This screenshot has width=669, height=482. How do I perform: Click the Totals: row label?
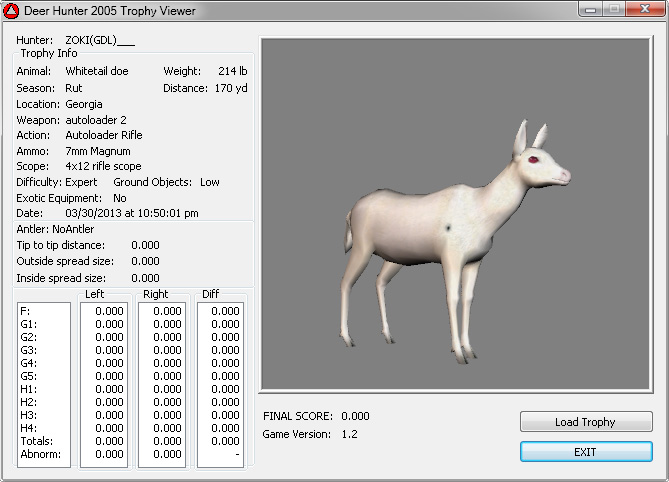(37, 441)
